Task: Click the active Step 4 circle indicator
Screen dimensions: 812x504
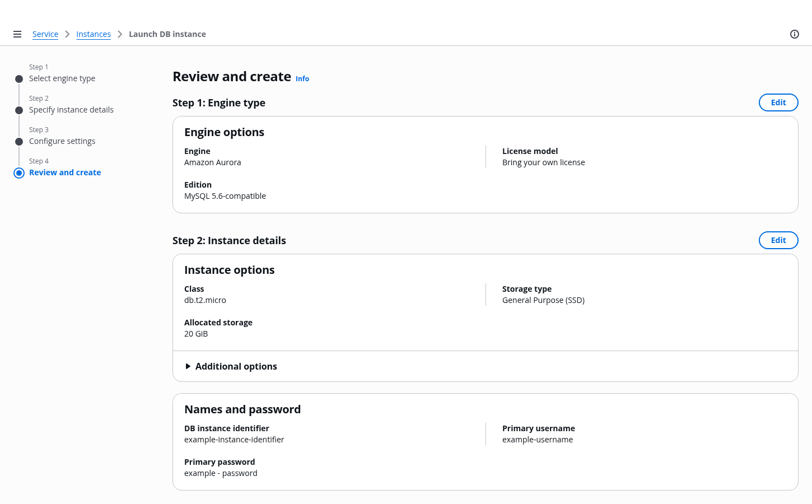Action: [19, 173]
